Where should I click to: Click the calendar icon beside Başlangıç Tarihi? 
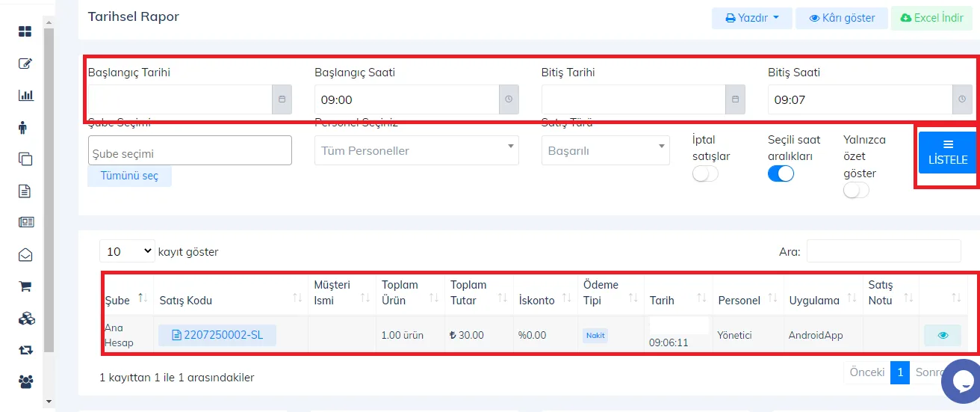coord(282,99)
